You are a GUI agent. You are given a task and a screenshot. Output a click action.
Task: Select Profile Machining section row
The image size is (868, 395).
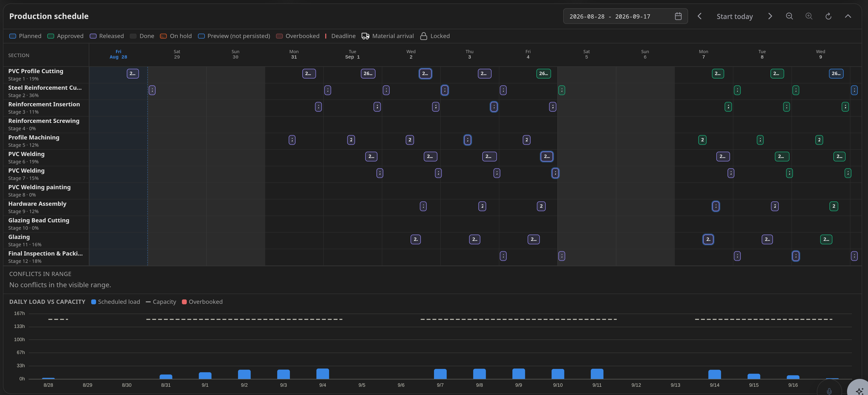[46, 141]
